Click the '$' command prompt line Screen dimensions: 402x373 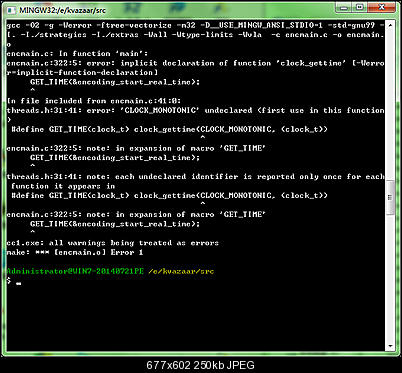pos(14,281)
